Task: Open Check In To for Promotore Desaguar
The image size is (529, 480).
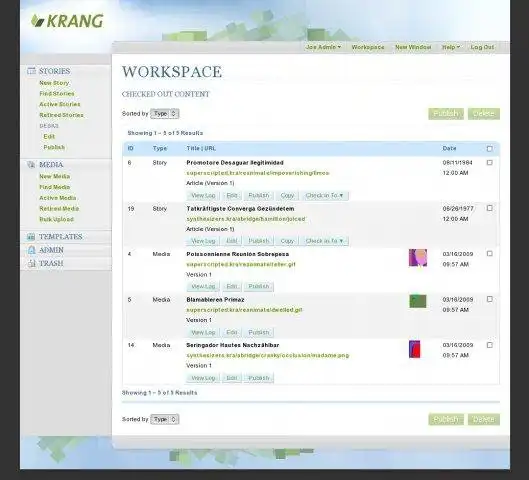Action: [x=324, y=196]
